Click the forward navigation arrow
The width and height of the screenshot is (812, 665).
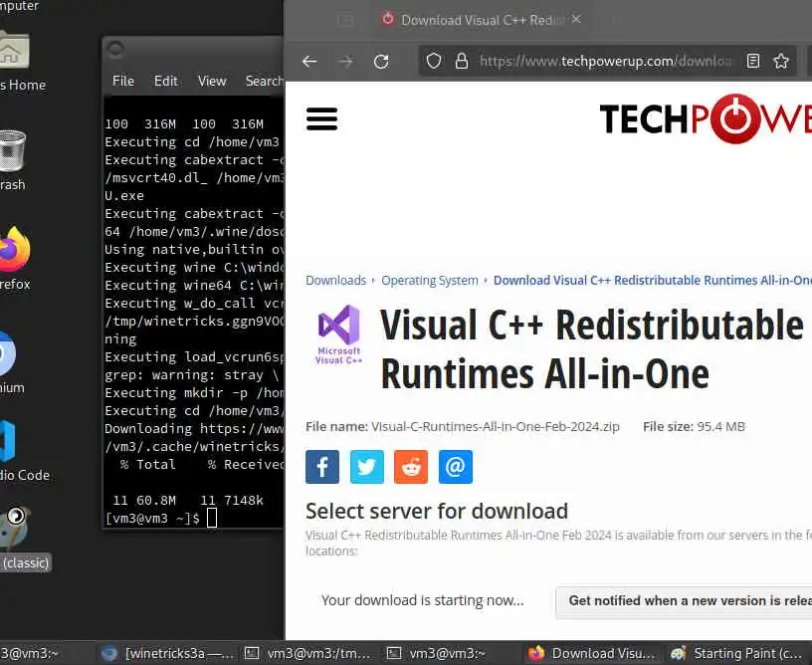click(345, 62)
